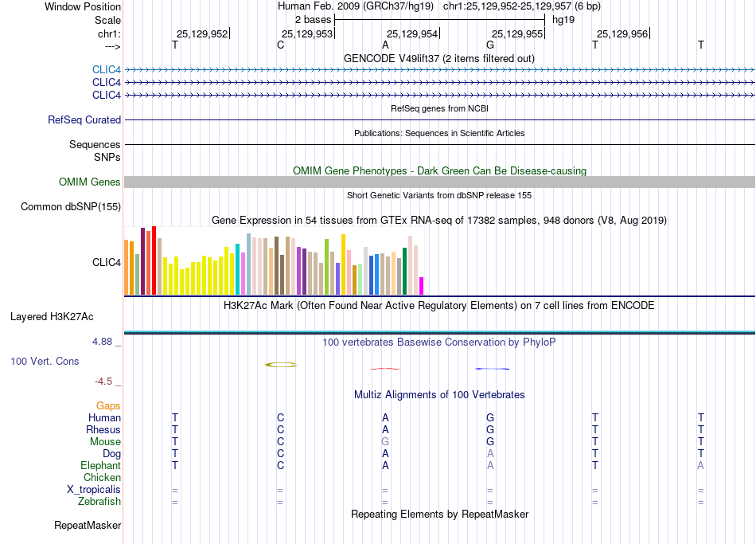756x544 pixels.
Task: Click the Zebrafish species row label
Action: (99, 501)
